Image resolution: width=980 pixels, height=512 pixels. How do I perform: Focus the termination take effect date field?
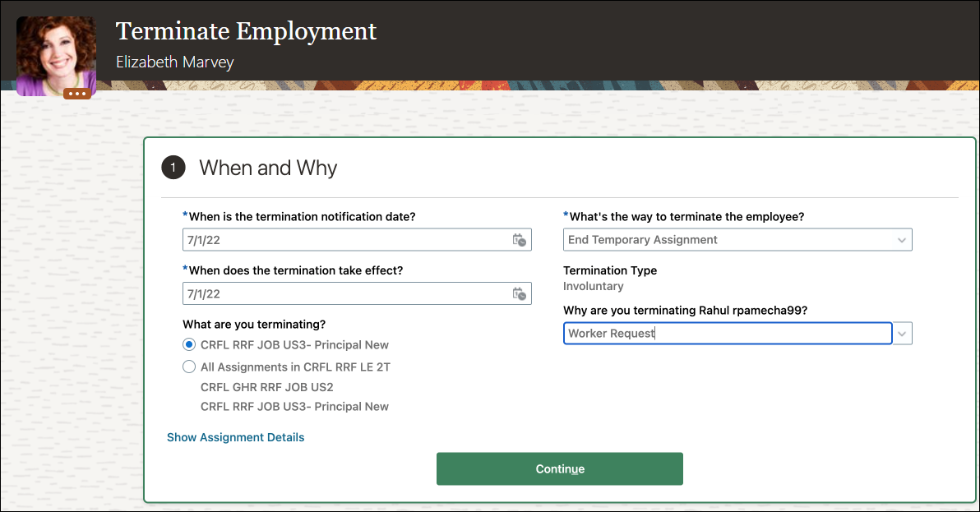345,293
